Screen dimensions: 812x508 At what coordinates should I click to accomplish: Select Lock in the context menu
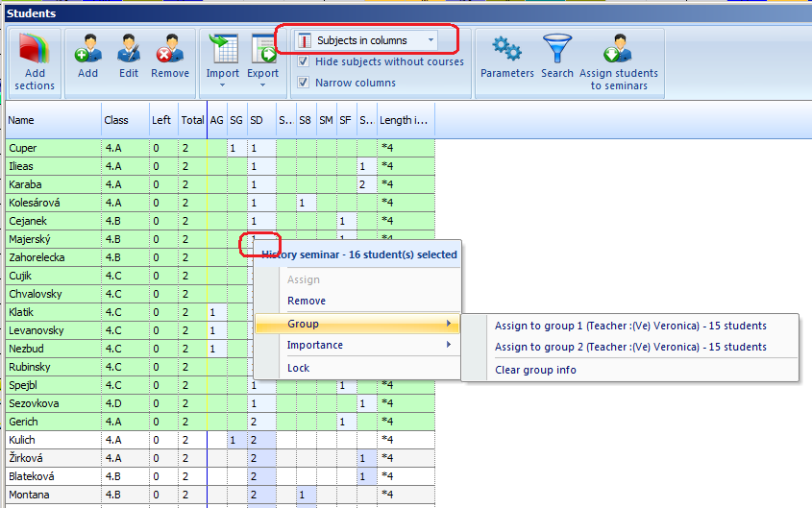click(299, 369)
